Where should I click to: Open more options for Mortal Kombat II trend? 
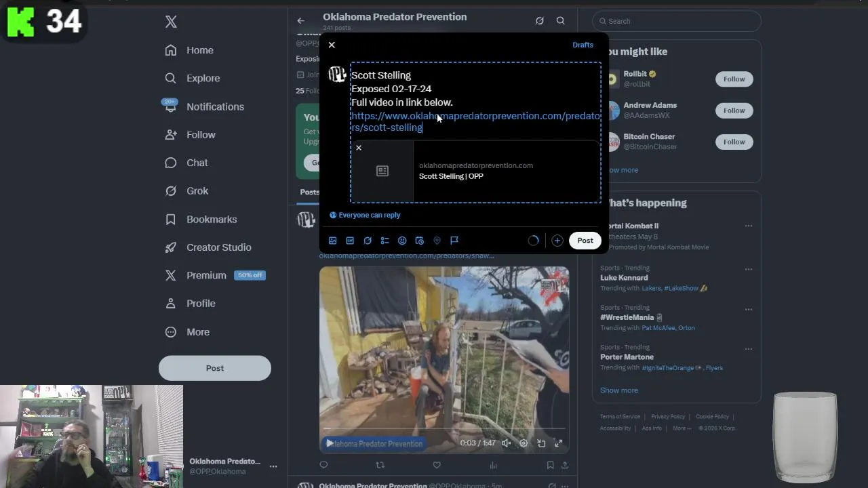[749, 226]
